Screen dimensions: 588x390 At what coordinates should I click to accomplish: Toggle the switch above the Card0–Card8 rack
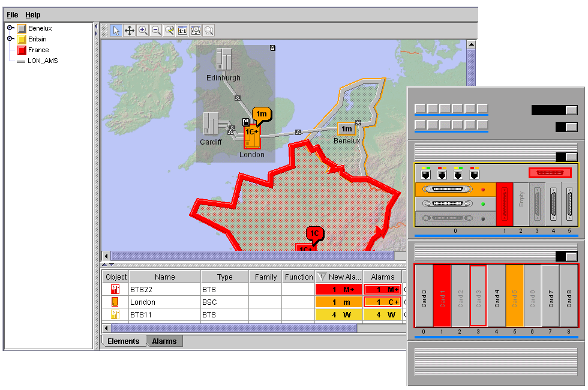coord(566,256)
